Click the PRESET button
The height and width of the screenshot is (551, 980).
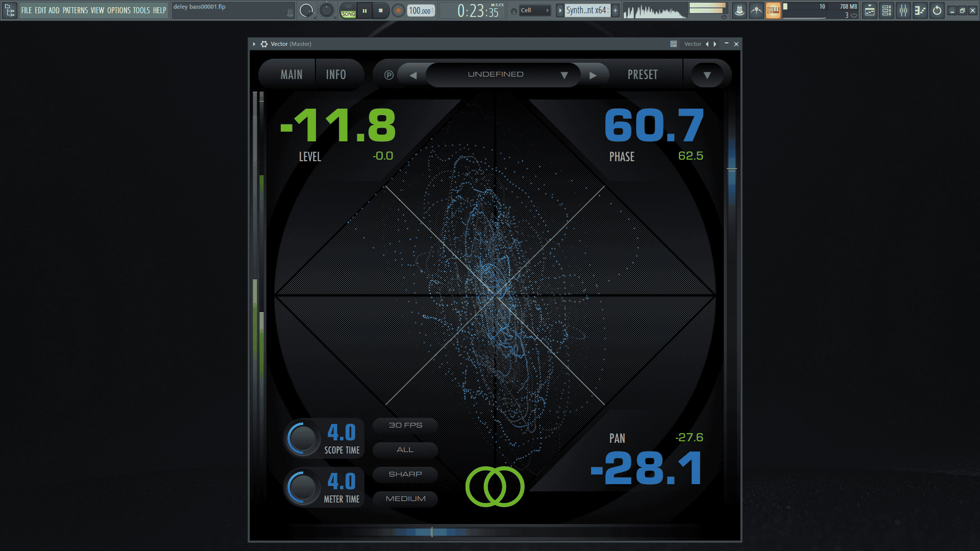point(643,74)
